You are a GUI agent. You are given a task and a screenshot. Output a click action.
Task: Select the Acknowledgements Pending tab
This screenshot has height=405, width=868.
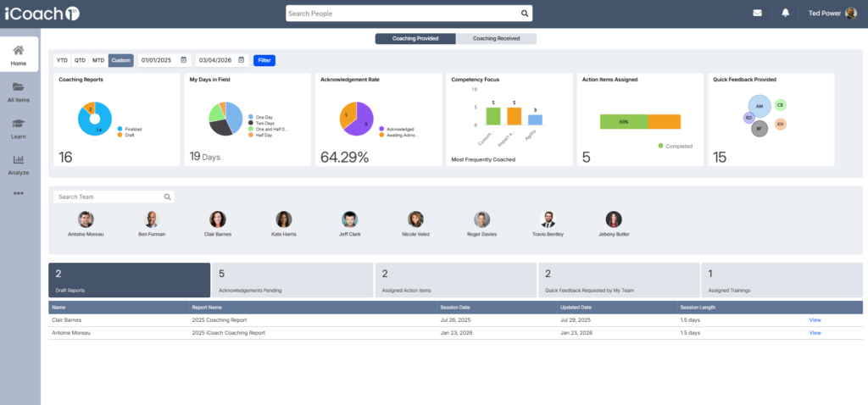point(292,280)
